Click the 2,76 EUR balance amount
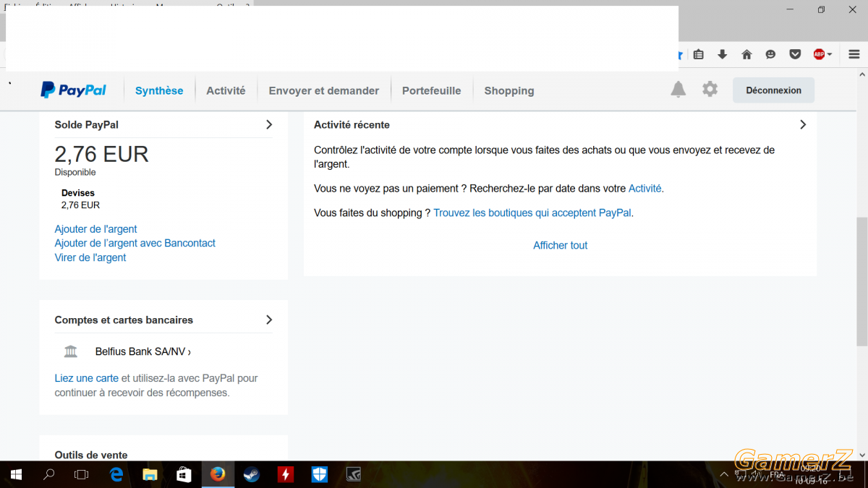Image resolution: width=868 pixels, height=488 pixels. pos(102,154)
